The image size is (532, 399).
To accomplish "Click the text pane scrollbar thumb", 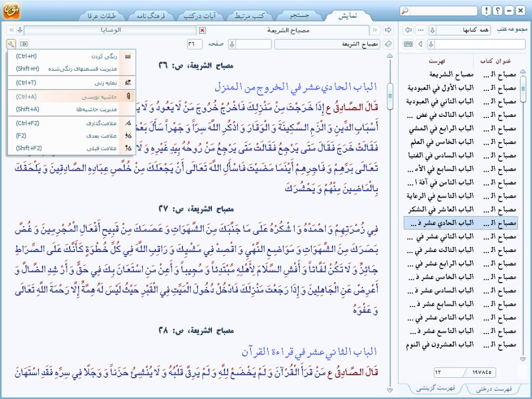I will [390, 96].
